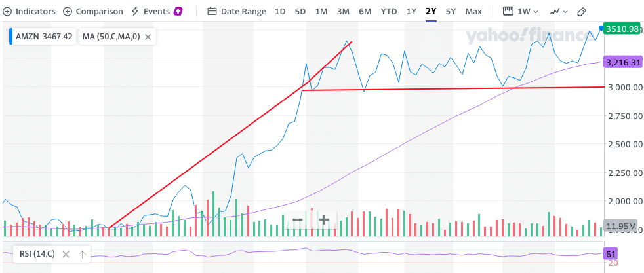This screenshot has width=644, height=273.
Task: Select the Max time range
Action: tap(473, 12)
